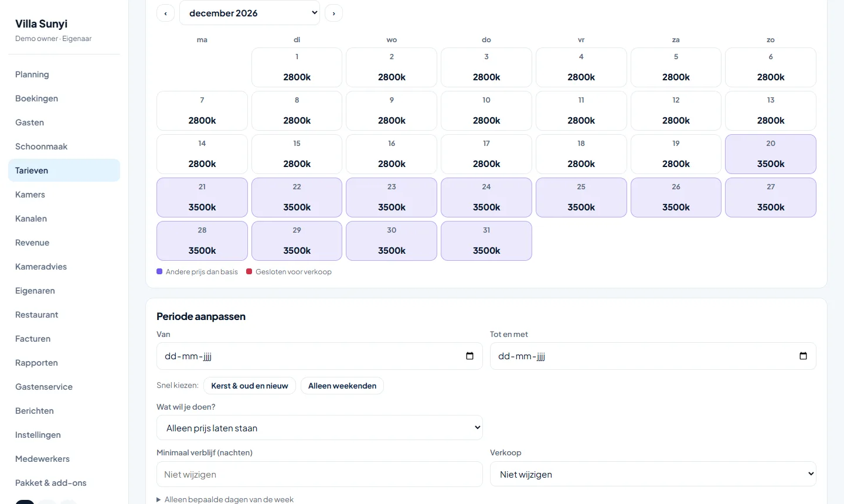Open Revenue in the sidebar

tap(64, 243)
